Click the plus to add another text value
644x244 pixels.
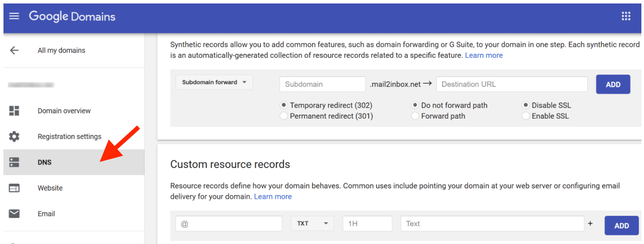point(590,224)
